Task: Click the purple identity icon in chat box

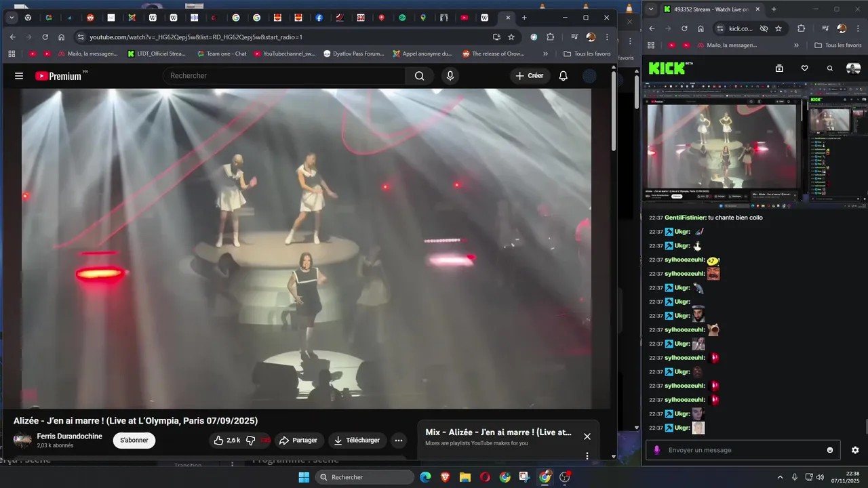Action: coord(656,450)
